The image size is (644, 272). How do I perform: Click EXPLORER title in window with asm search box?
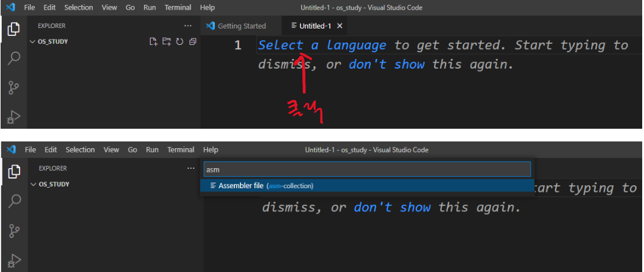(x=53, y=168)
